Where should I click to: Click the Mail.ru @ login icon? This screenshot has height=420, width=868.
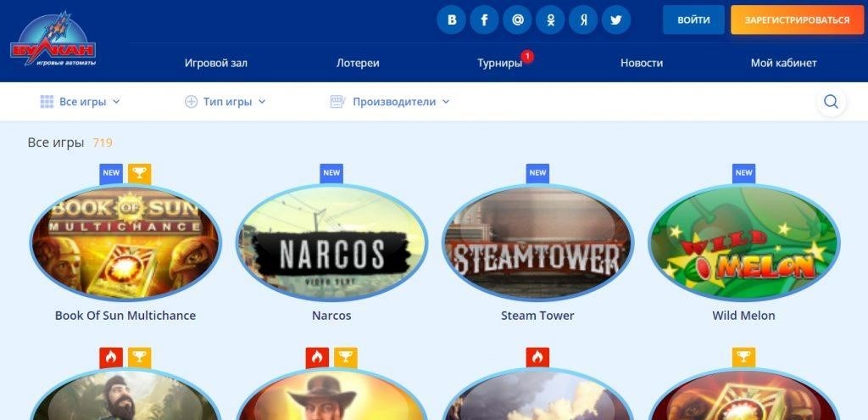click(517, 20)
